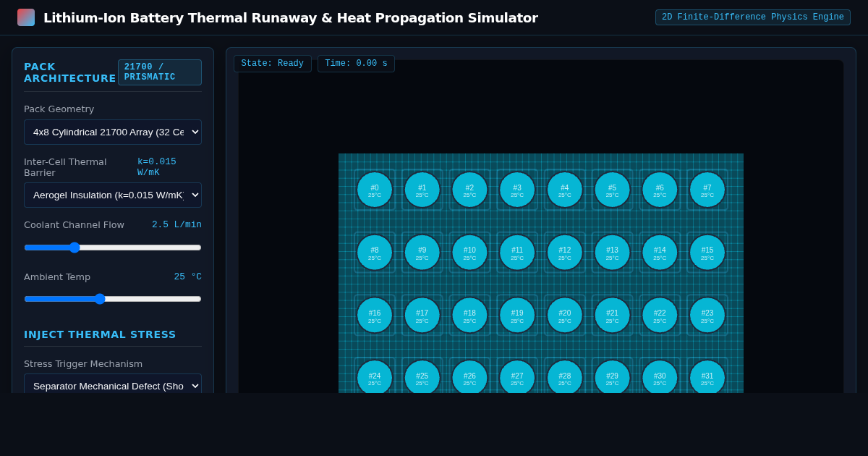Open the Inter-Cell Thermal Barrier dropdown
This screenshot has width=868, height=456.
[x=113, y=195]
